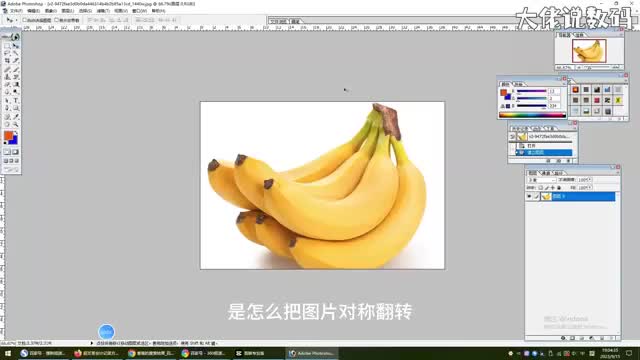Select the Open state in History panel
This screenshot has width=640, height=360.
coord(544,145)
